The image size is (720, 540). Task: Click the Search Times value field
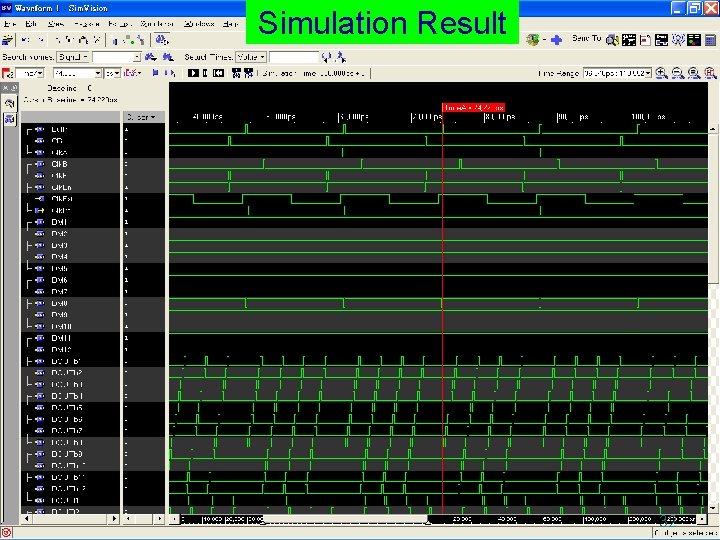pyautogui.click(x=294, y=57)
